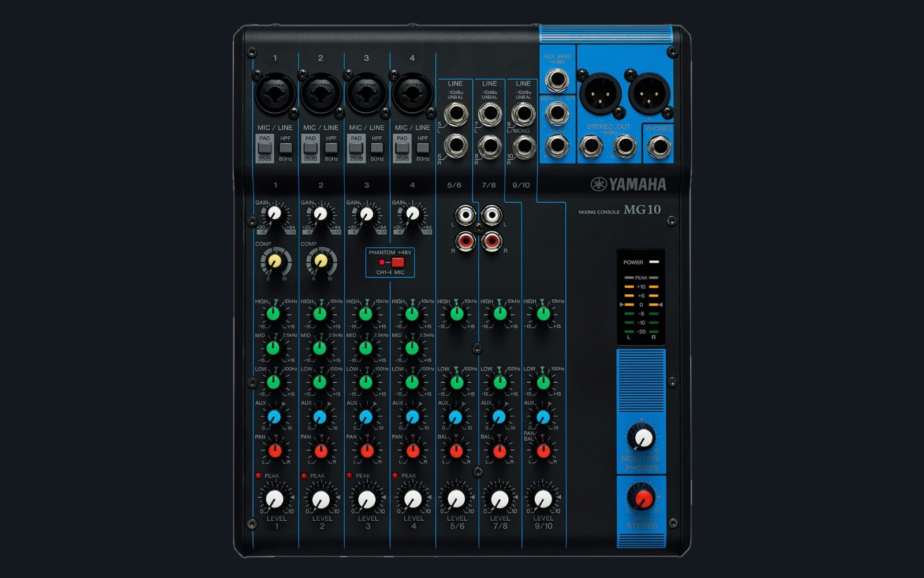Click the channel 4 white LEVEL knob
The image size is (924, 578).
coord(413,499)
